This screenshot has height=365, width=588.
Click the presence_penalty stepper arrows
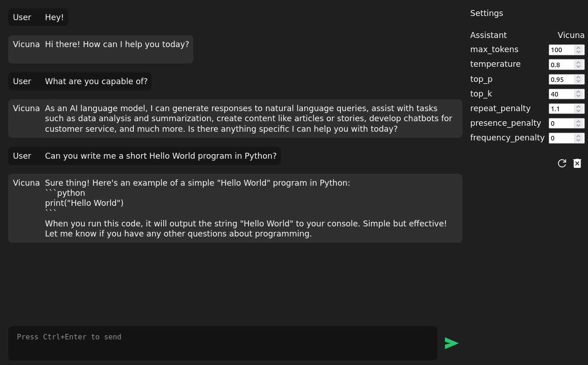coord(578,123)
